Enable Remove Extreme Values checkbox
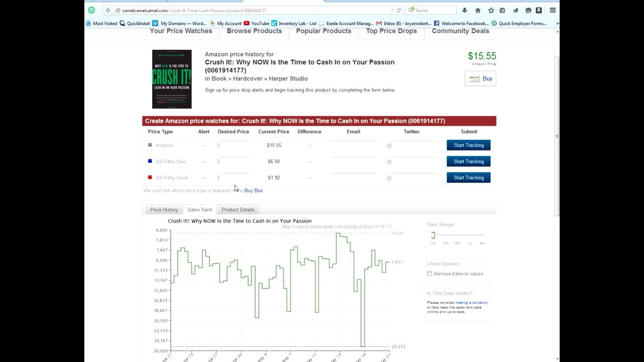The image size is (644, 362). coord(430,274)
